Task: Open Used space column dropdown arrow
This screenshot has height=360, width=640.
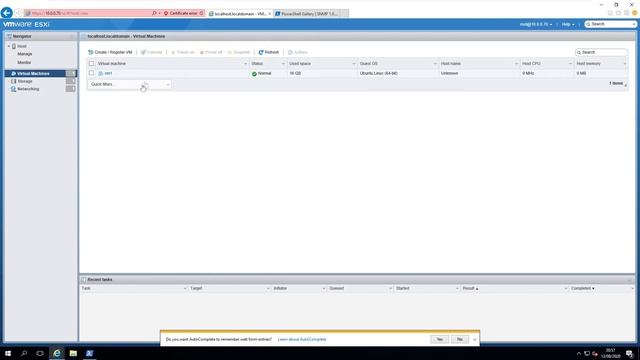Action: (x=354, y=64)
